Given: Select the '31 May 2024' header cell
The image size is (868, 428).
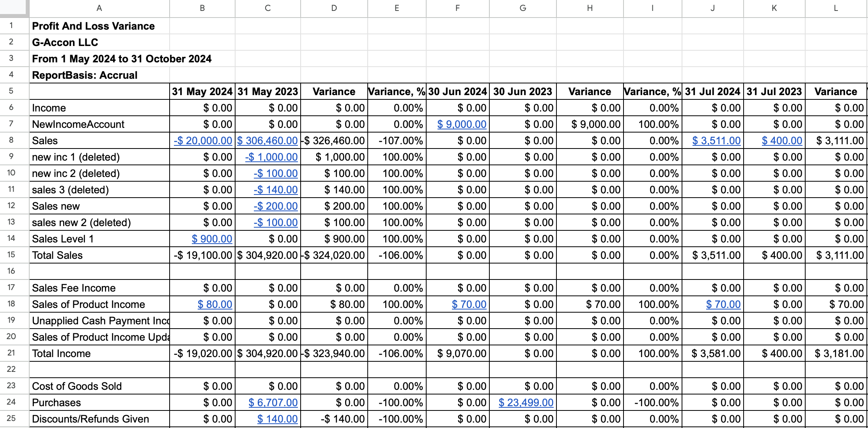Looking at the screenshot, I should 202,91.
